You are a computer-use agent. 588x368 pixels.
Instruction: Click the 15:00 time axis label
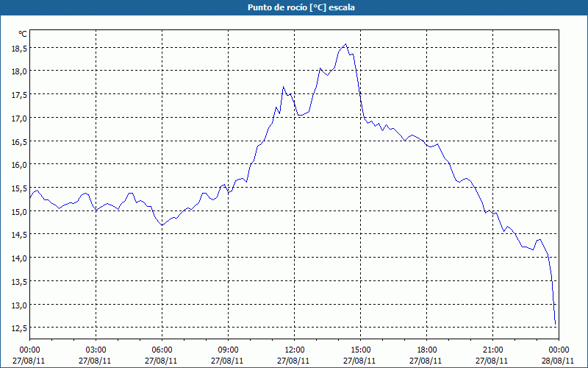(360, 350)
